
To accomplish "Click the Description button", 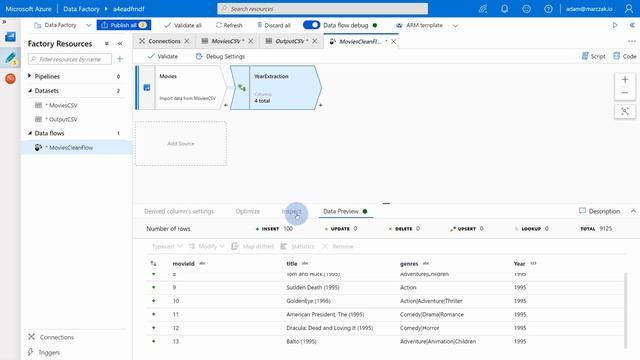I will point(599,211).
